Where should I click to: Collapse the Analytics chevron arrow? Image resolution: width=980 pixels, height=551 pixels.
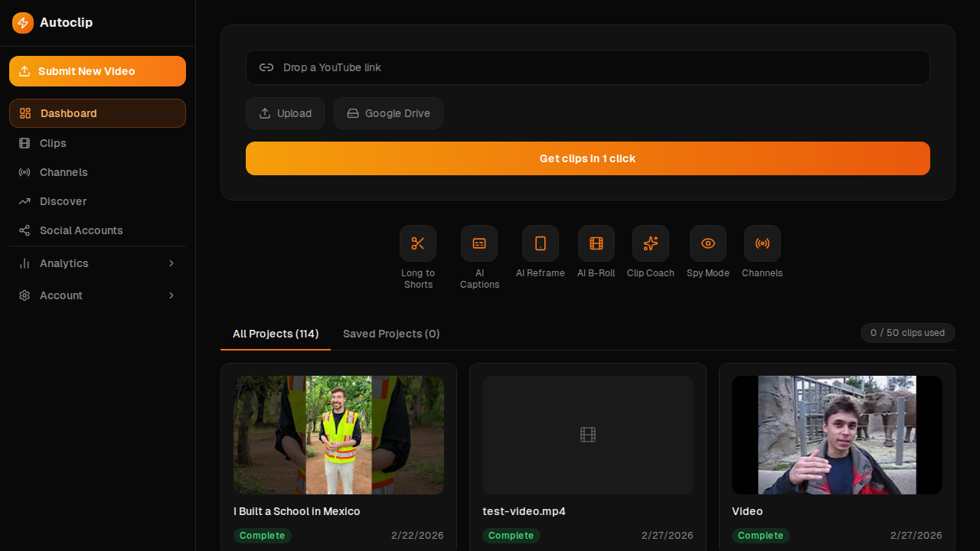click(171, 263)
